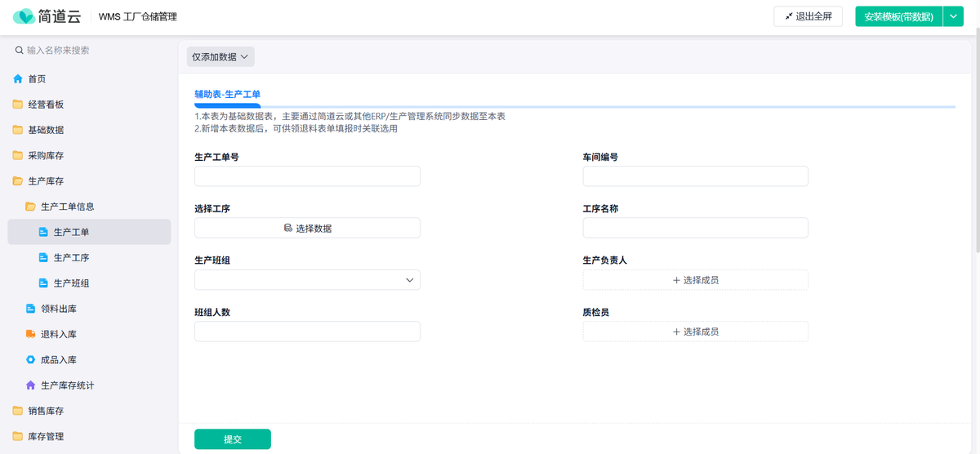Image resolution: width=980 pixels, height=454 pixels.
Task: Click the 采购库存 folder icon
Action: coord(18,155)
